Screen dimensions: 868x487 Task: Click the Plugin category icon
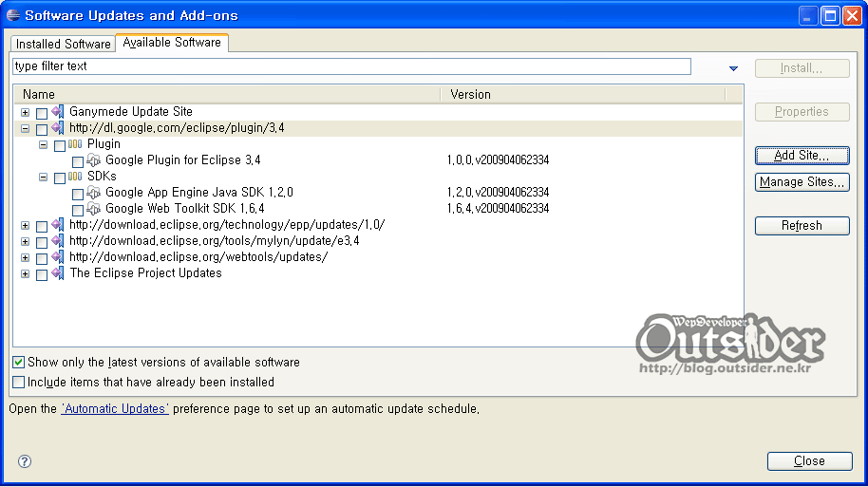pos(75,144)
